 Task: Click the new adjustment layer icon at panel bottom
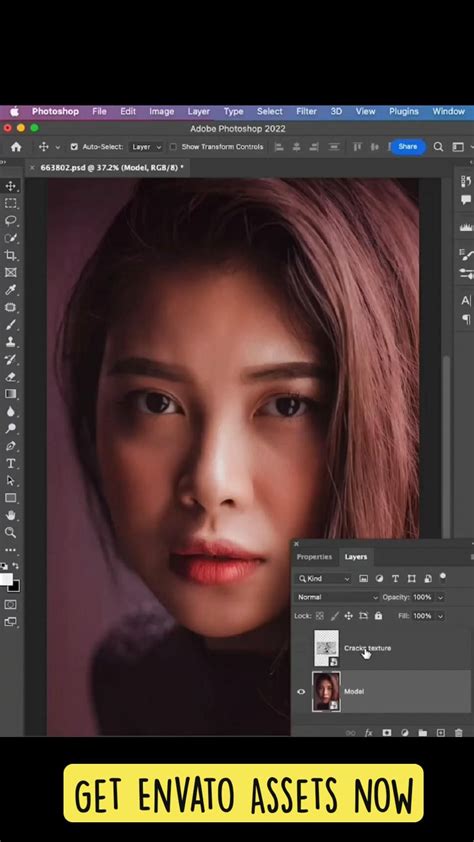(405, 732)
